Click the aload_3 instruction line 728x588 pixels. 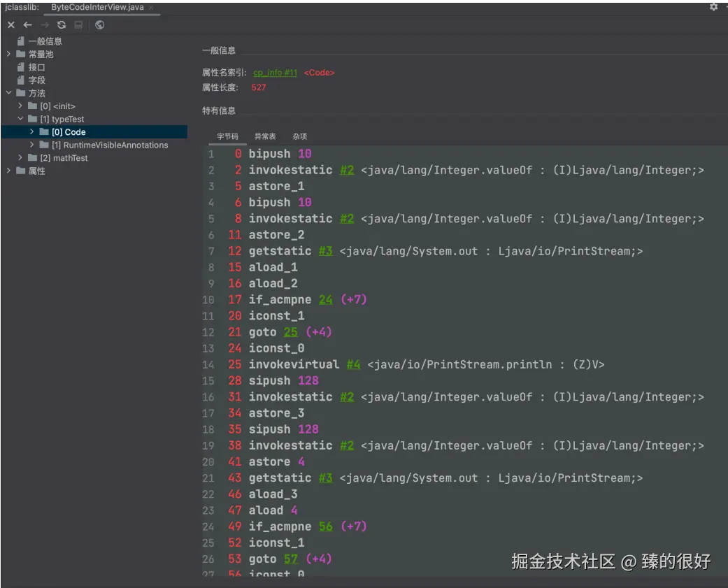click(273, 494)
